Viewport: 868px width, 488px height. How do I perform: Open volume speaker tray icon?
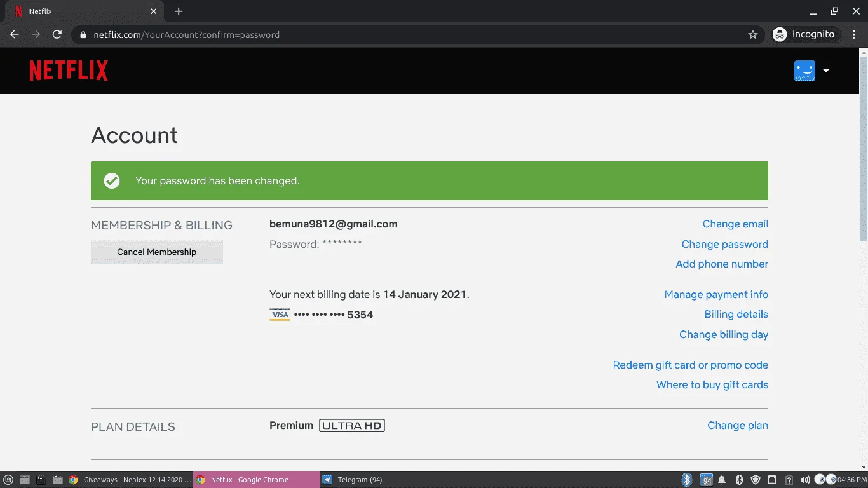pos(805,480)
